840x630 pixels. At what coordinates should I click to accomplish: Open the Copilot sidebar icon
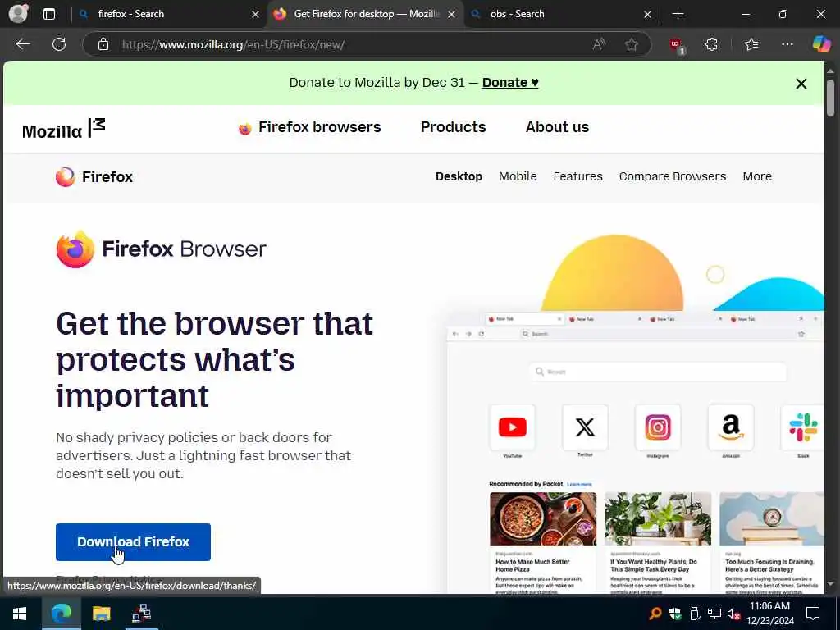pyautogui.click(x=820, y=44)
